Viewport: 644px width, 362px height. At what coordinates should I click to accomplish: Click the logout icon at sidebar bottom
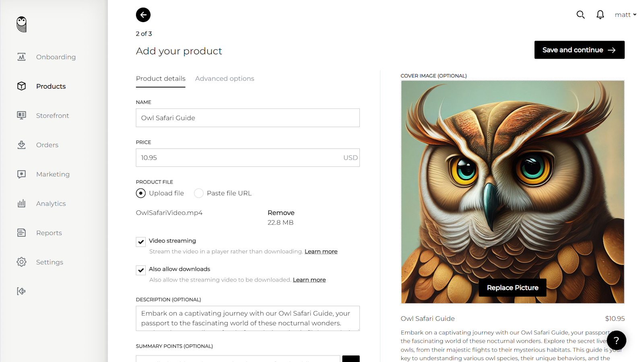click(x=21, y=291)
